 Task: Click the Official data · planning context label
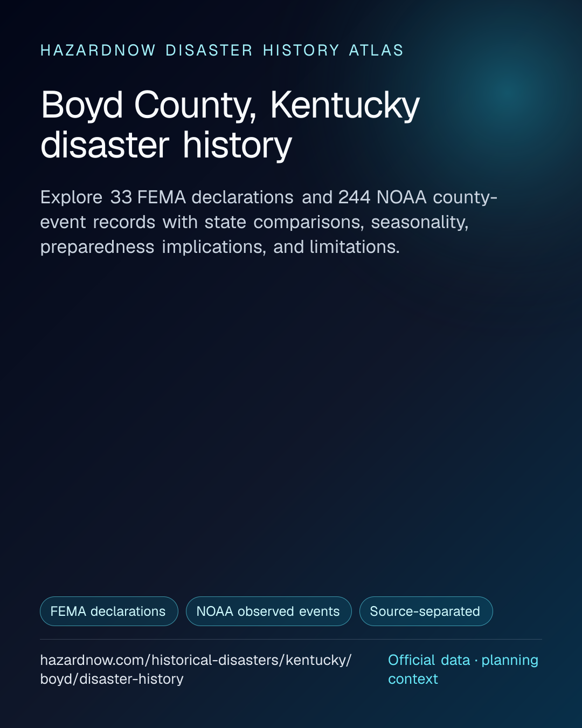pos(463,669)
